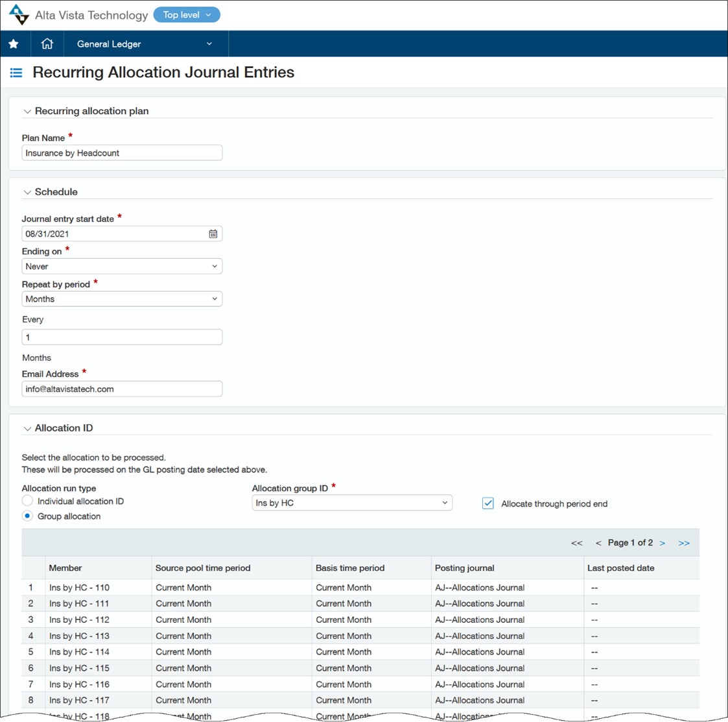Click the Recurring Allocation Journal Entries title
This screenshot has height=722, width=728.
click(163, 73)
